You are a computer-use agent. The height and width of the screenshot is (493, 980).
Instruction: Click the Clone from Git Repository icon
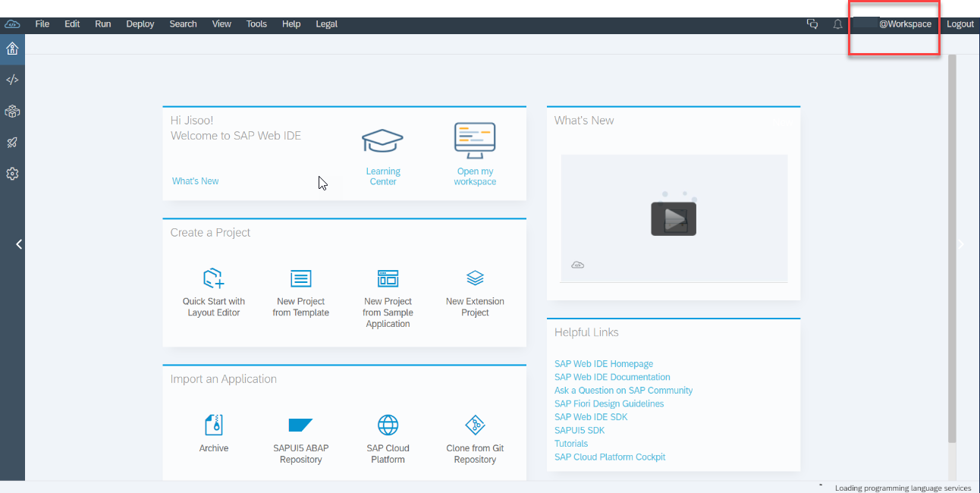[x=475, y=425]
